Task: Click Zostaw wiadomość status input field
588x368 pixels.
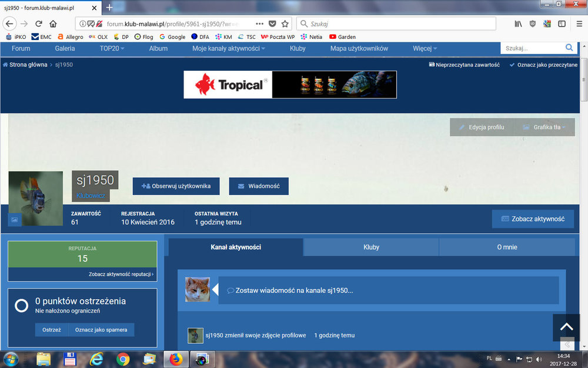Action: click(389, 290)
